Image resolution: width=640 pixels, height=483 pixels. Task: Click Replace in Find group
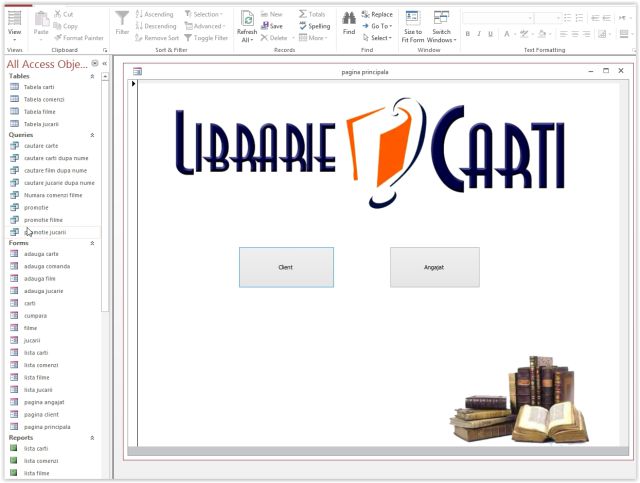point(377,14)
